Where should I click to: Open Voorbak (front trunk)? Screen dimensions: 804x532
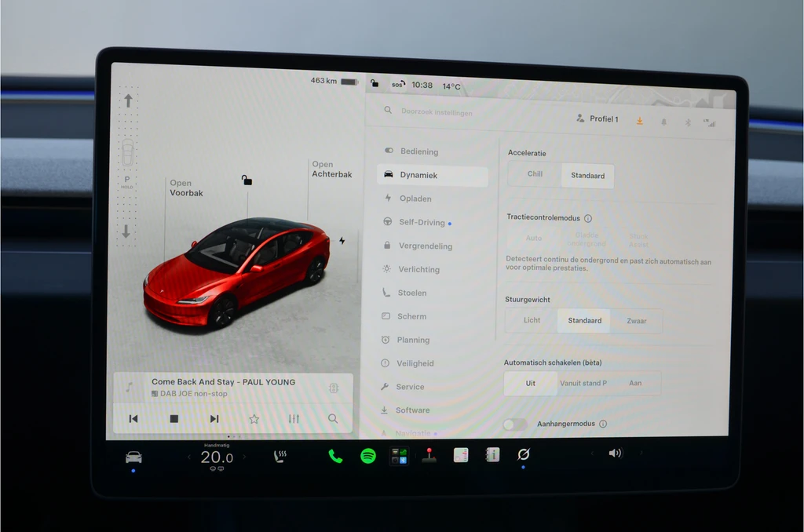[186, 188]
